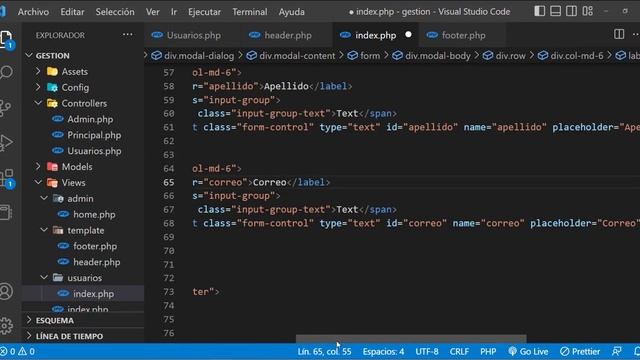Change language mode via PHP
Screen dimensions: 640x360
(488, 351)
